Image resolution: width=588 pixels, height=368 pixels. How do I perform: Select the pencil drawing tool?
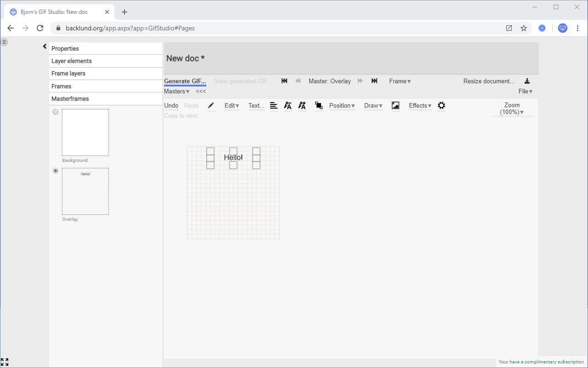point(211,106)
